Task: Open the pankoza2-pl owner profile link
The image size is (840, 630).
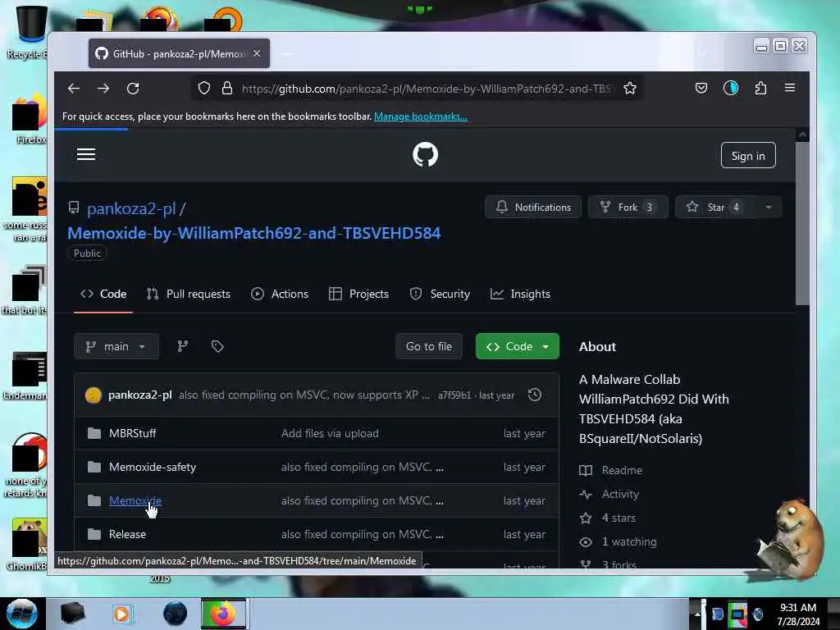Action: point(131,208)
